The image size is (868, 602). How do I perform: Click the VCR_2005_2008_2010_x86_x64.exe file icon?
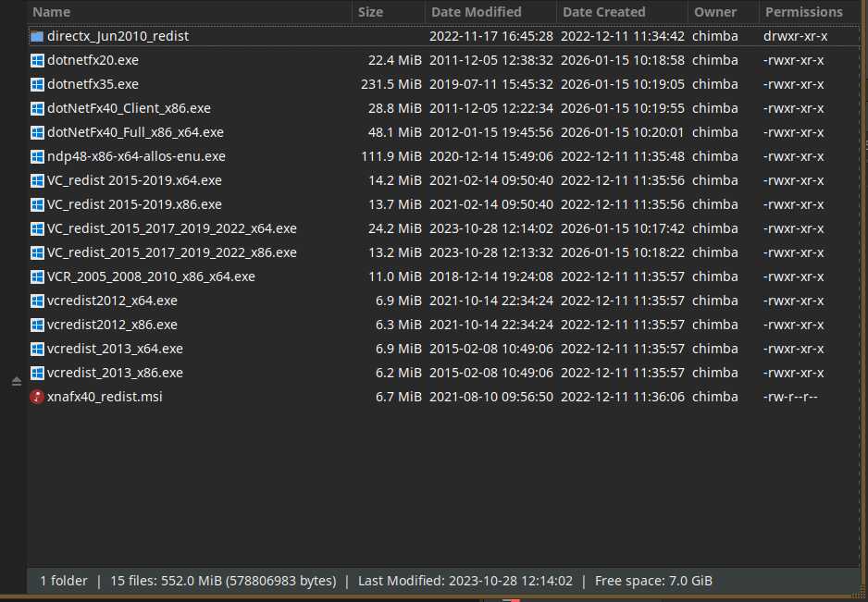[x=37, y=276]
